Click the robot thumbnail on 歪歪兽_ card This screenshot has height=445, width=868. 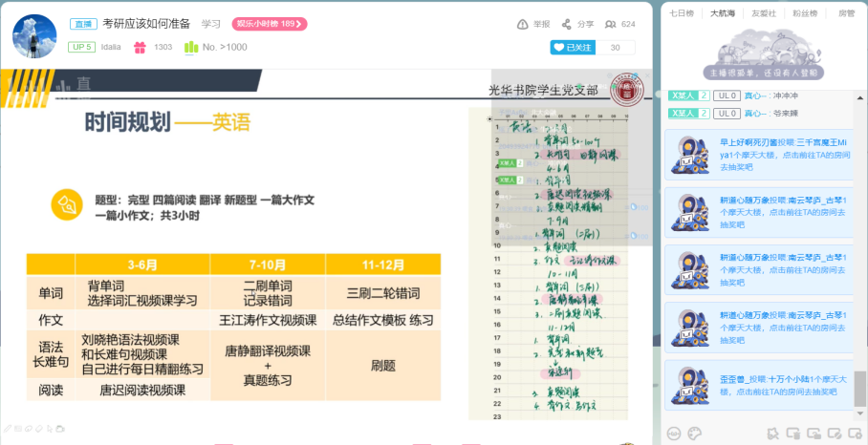[x=690, y=385]
